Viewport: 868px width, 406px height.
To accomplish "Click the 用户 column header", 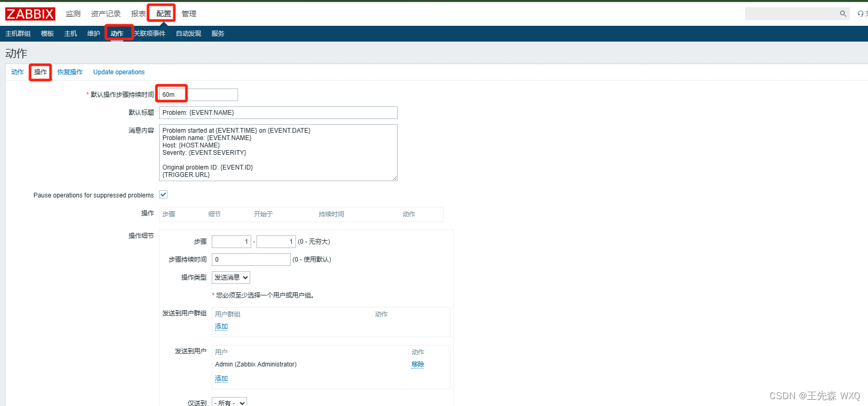I will click(x=221, y=352).
